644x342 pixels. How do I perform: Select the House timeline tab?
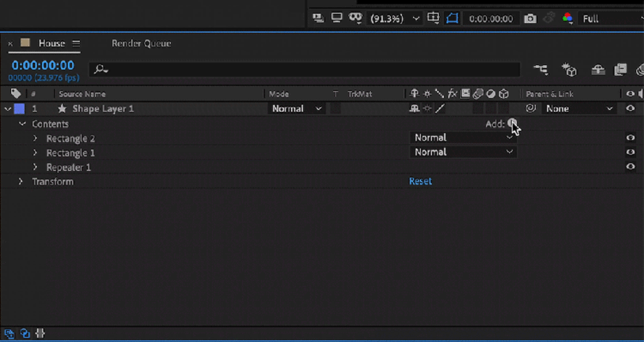coord(52,43)
